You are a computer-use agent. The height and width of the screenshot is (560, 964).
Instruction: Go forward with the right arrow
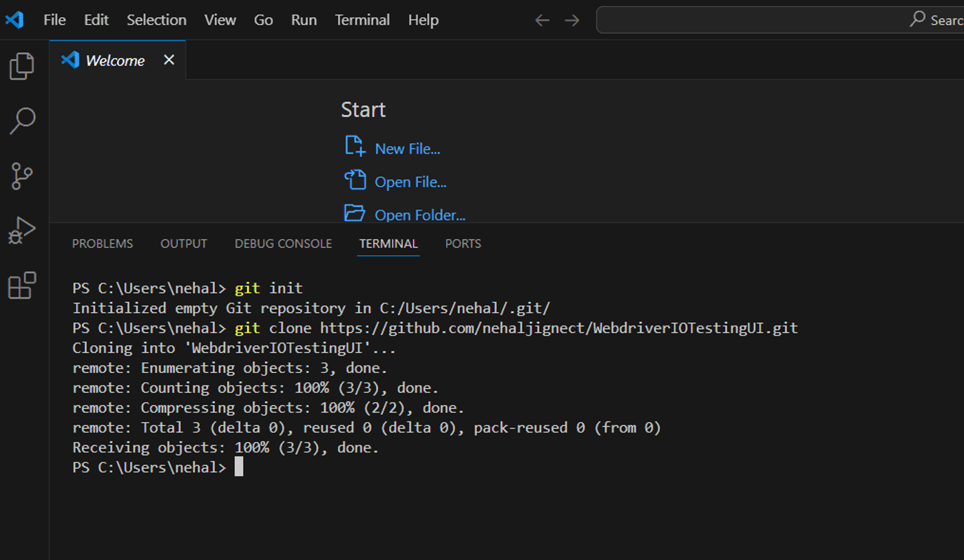[572, 21]
